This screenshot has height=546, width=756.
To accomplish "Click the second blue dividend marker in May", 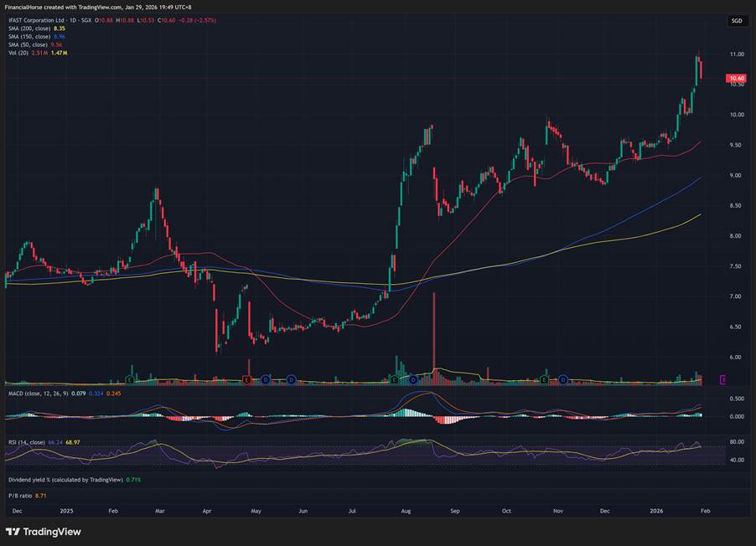I will (291, 380).
